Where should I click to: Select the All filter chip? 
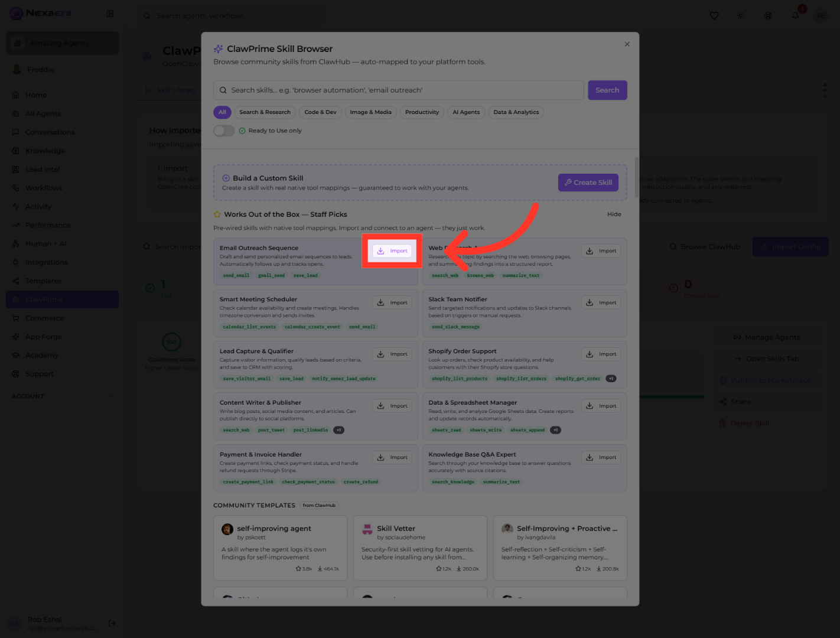pyautogui.click(x=222, y=112)
